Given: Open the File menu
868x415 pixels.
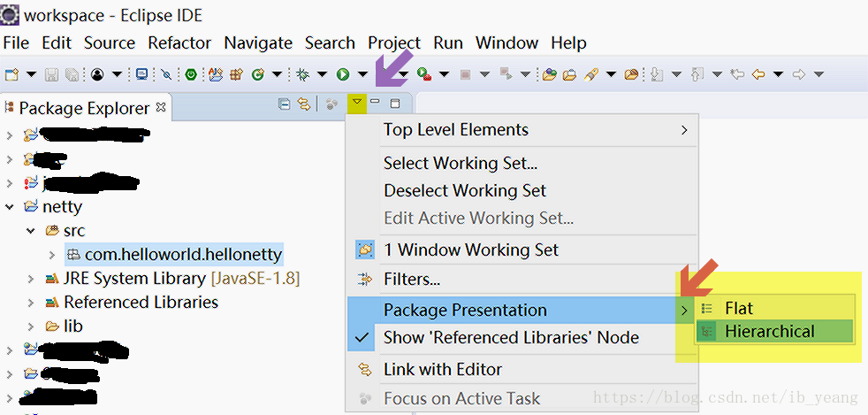Looking at the screenshot, I should 16,42.
